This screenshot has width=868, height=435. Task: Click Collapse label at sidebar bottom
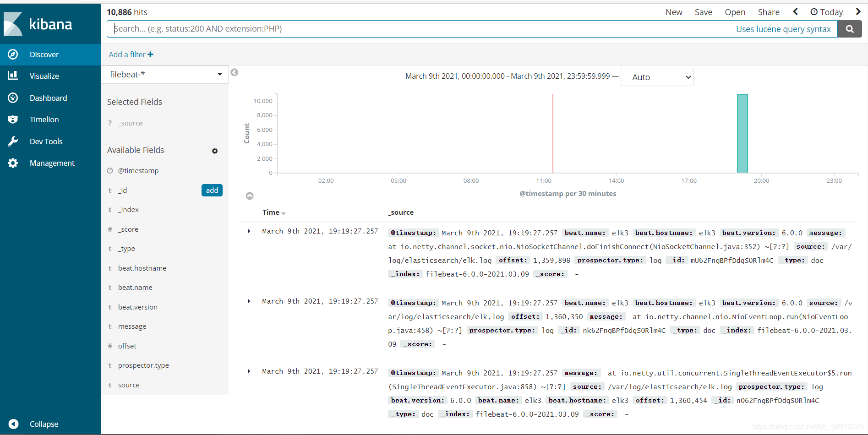[x=44, y=424]
